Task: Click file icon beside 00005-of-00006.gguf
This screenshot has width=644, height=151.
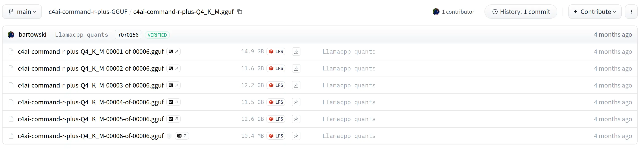Action: point(11,119)
